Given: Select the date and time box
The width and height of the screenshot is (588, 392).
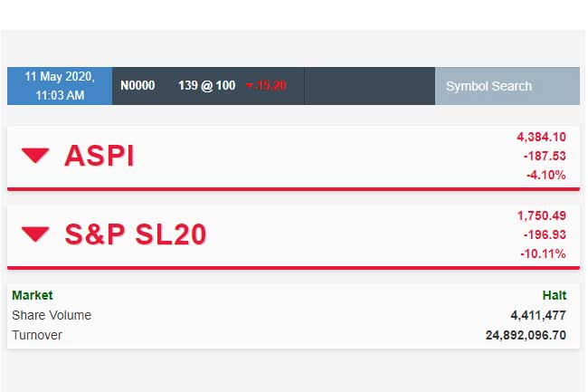Looking at the screenshot, I should point(60,86).
